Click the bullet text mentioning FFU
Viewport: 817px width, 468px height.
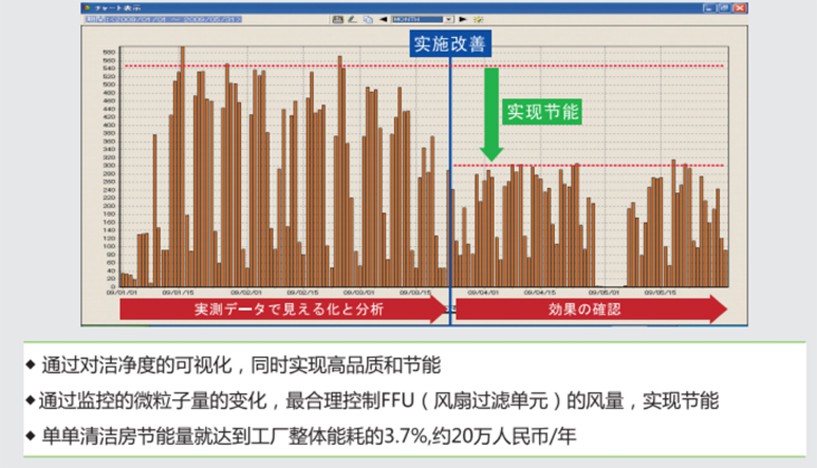380,401
